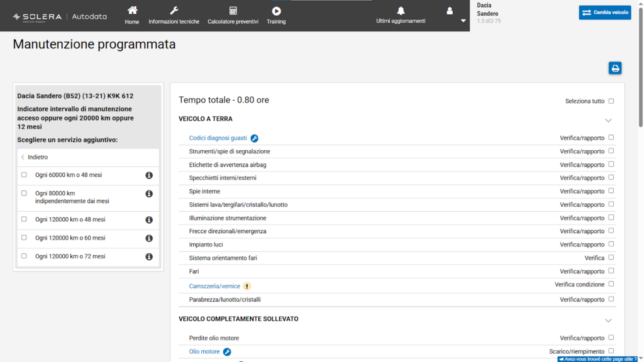The height and width of the screenshot is (362, 644).
Task: Open the Calcolatore preventivi menu
Action: [x=233, y=16]
